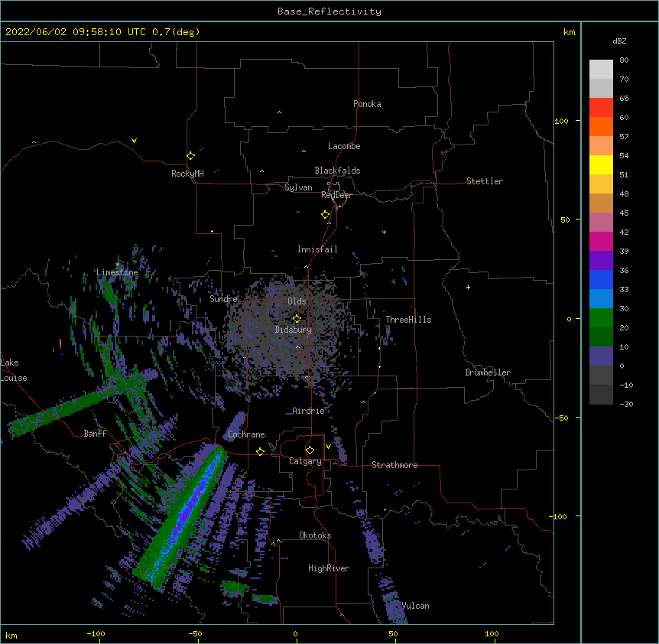The width and height of the screenshot is (659, 644).
Task: Click the 0 tick on the horizontal axis
Action: pyautogui.click(x=295, y=633)
